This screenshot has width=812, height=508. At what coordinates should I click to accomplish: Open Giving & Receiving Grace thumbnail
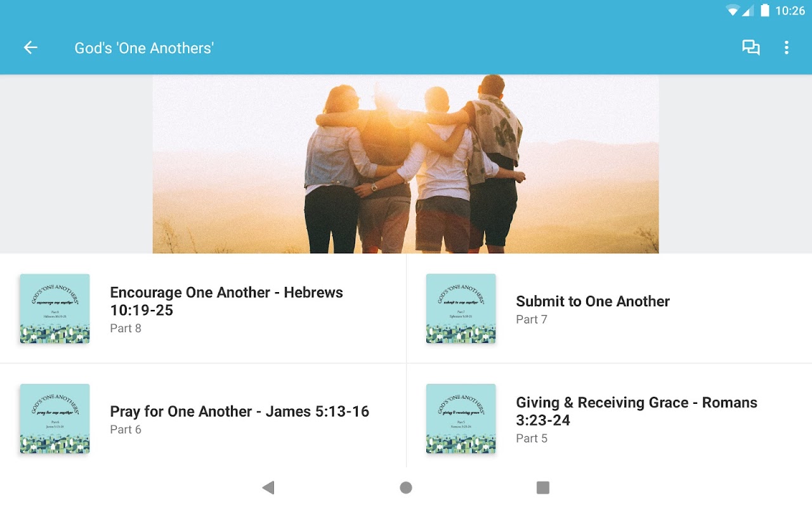461,418
